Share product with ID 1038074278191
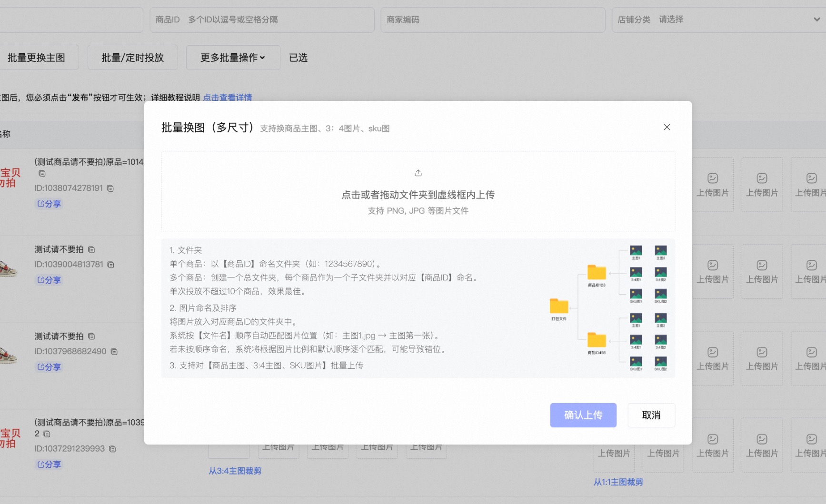Screen dimensions: 826x504 pyautogui.click(x=49, y=204)
